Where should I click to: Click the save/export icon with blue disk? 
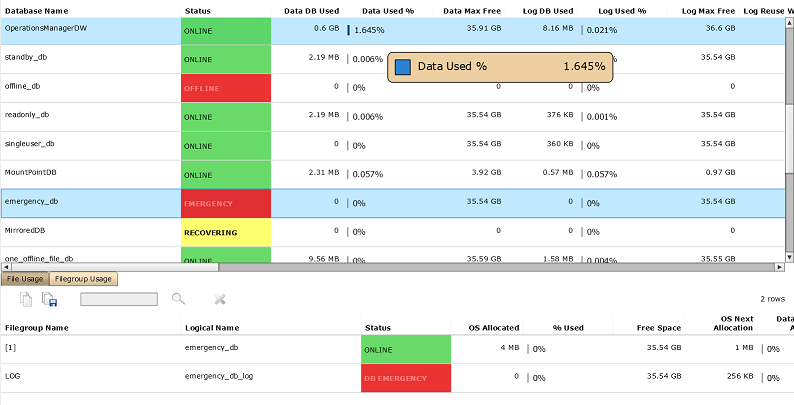coord(49,299)
